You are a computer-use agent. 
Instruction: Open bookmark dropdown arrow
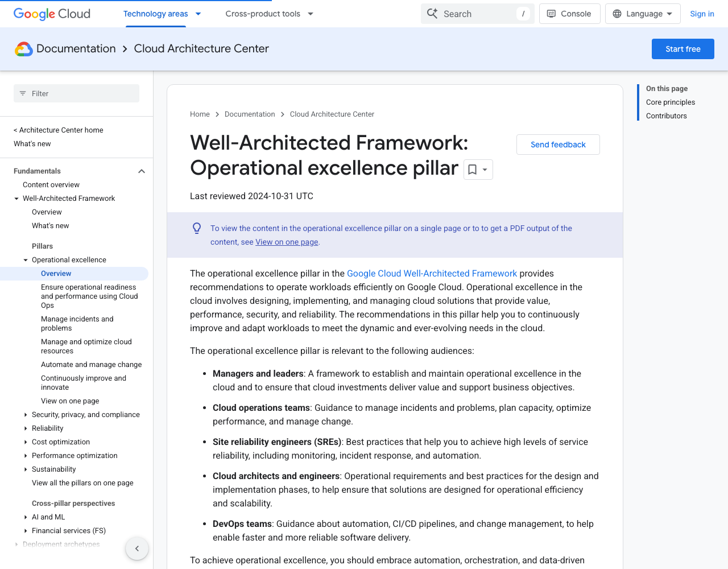click(x=485, y=170)
